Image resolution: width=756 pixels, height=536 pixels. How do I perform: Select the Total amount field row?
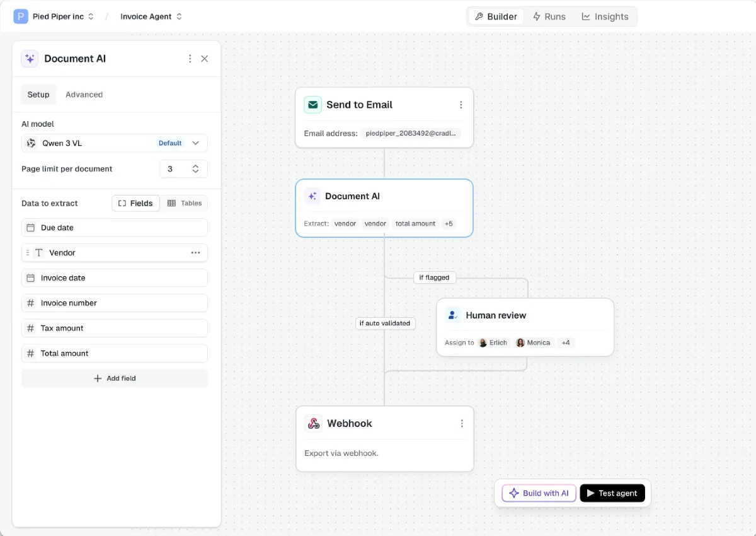pyautogui.click(x=115, y=354)
